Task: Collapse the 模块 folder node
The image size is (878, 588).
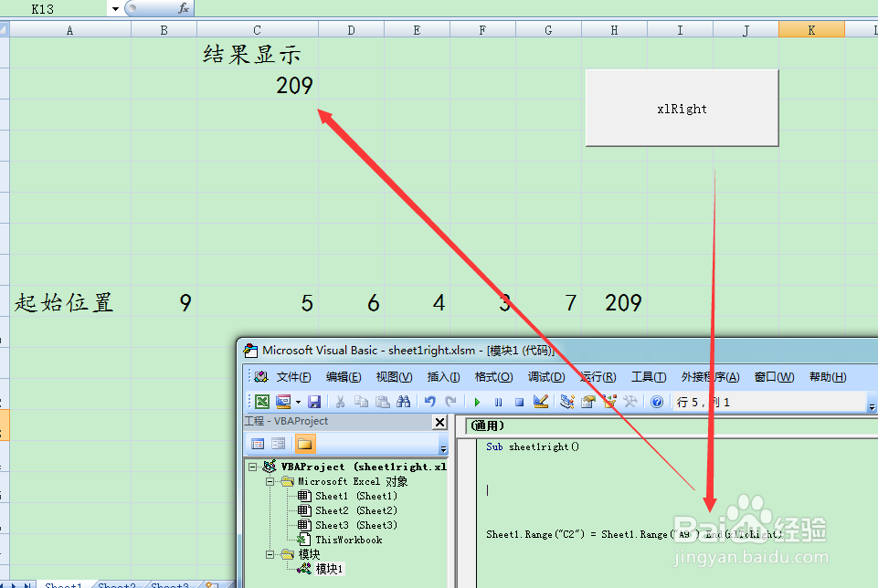Action: click(x=270, y=554)
